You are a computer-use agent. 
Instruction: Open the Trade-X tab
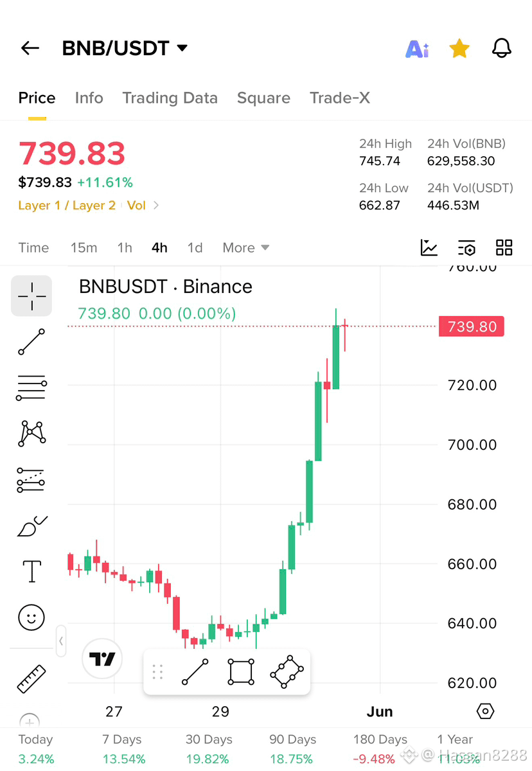[340, 98]
